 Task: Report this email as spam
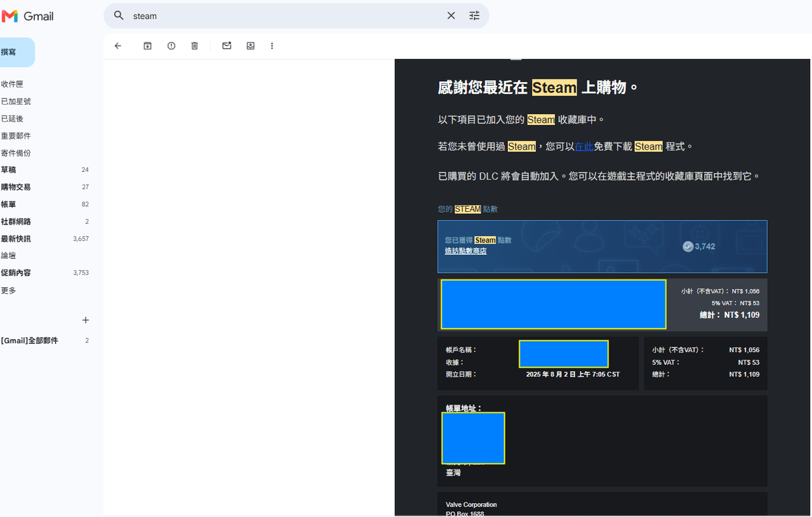tap(171, 46)
